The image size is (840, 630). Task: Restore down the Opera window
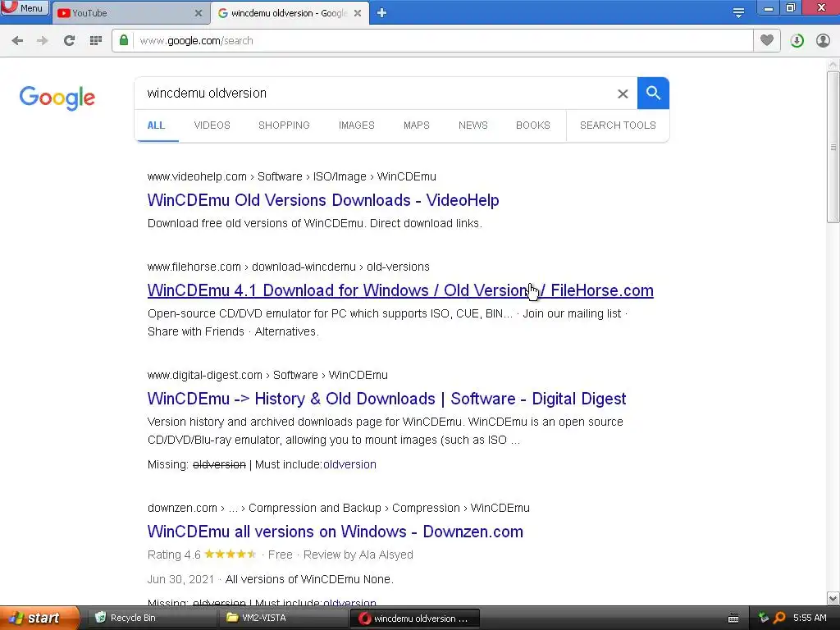[791, 8]
